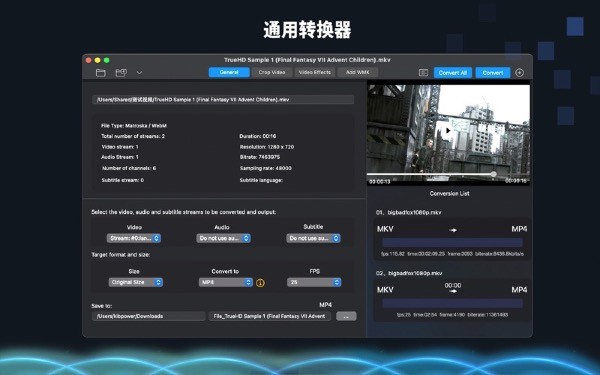Click the Convert All button
600x375 pixels.
[453, 73]
